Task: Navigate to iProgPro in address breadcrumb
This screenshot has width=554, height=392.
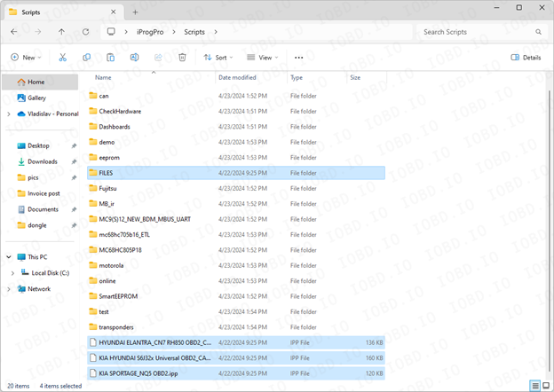Action: point(152,32)
